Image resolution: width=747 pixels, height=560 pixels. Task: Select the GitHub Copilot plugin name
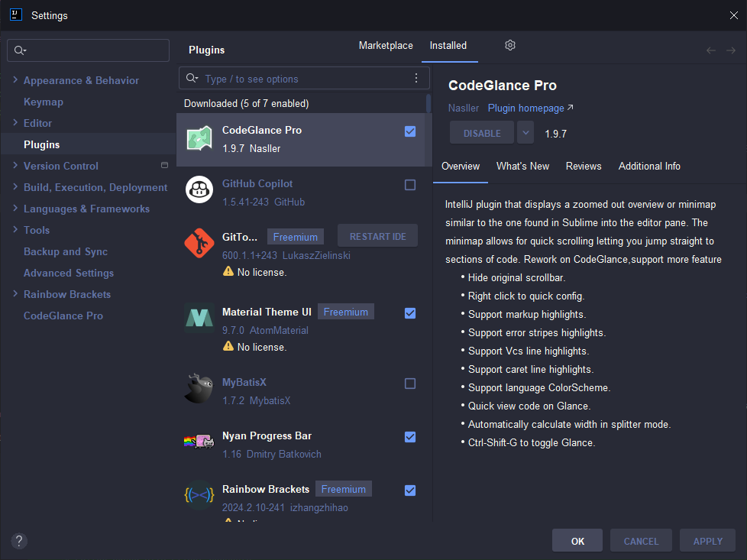(x=257, y=183)
